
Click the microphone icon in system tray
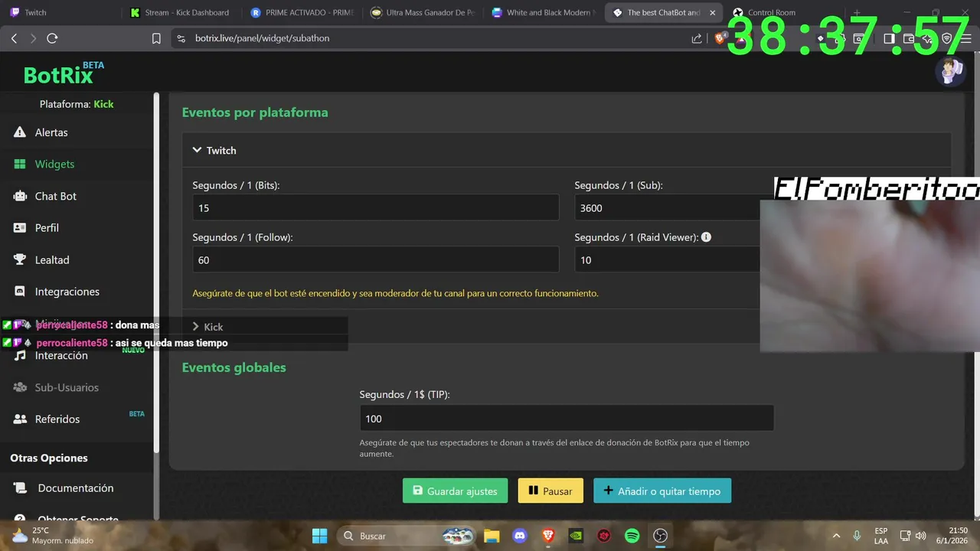pos(857,536)
